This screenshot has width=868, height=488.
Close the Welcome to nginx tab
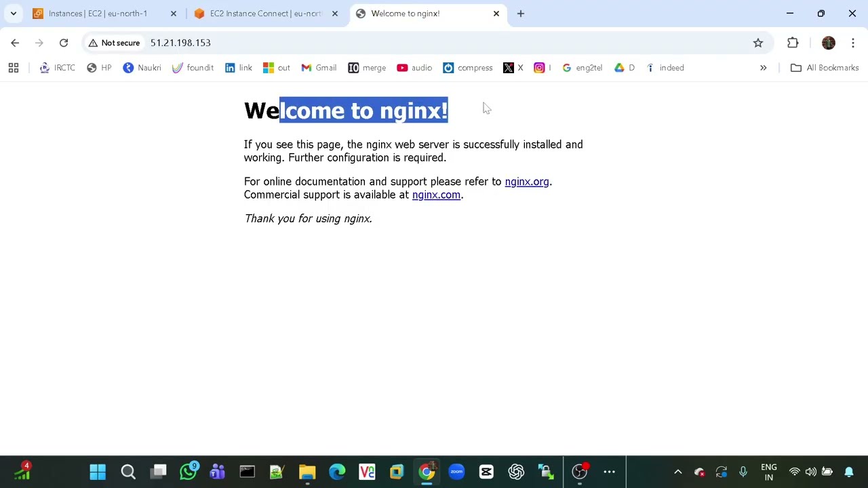click(x=496, y=14)
